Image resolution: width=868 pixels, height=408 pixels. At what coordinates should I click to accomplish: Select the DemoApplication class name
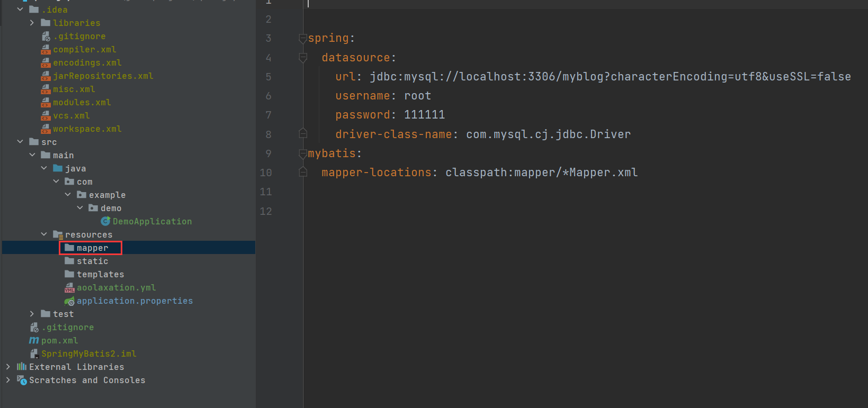[153, 221]
